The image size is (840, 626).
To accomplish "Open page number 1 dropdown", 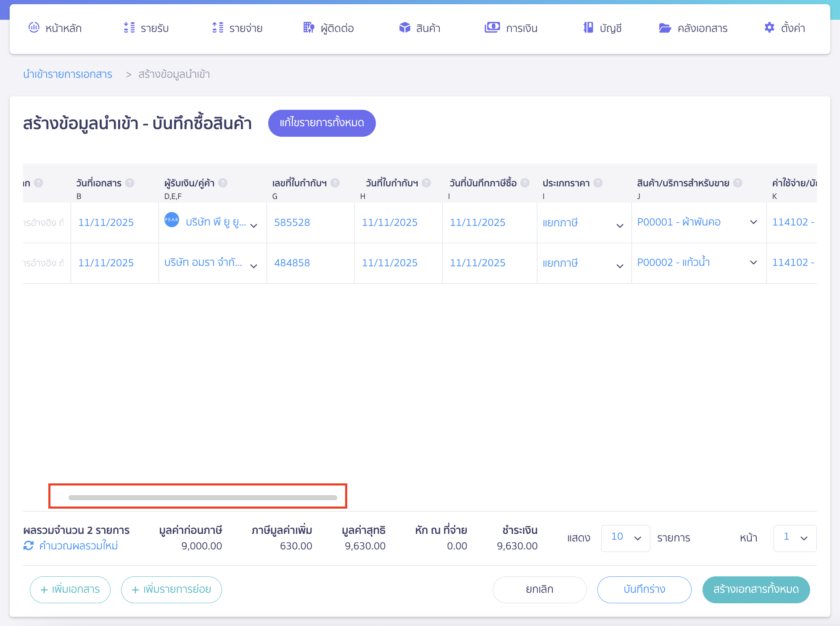I will tap(794, 538).
